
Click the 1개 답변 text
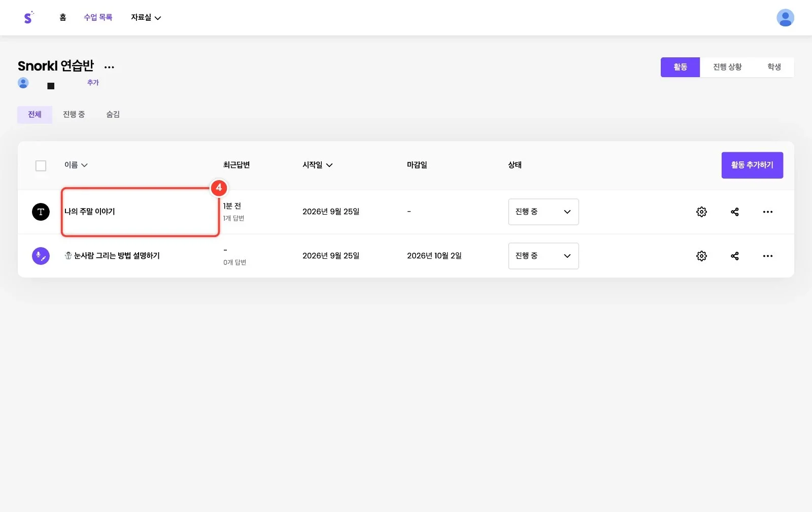[234, 218]
